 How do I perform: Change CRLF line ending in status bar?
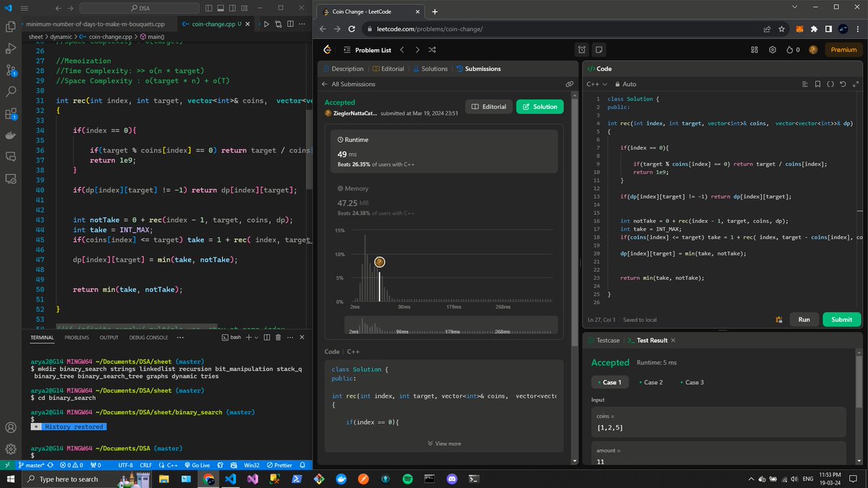pyautogui.click(x=146, y=466)
